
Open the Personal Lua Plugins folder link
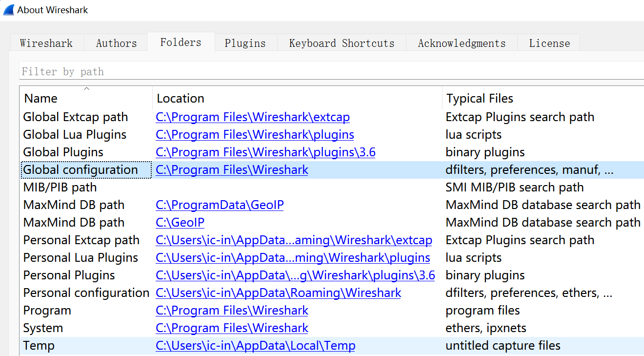pyautogui.click(x=293, y=258)
